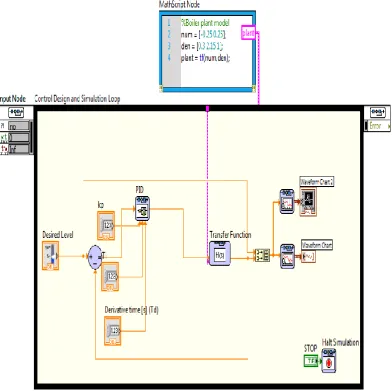Click line number 4 in the MathScript Node
The image size is (392, 392).
coord(169,58)
